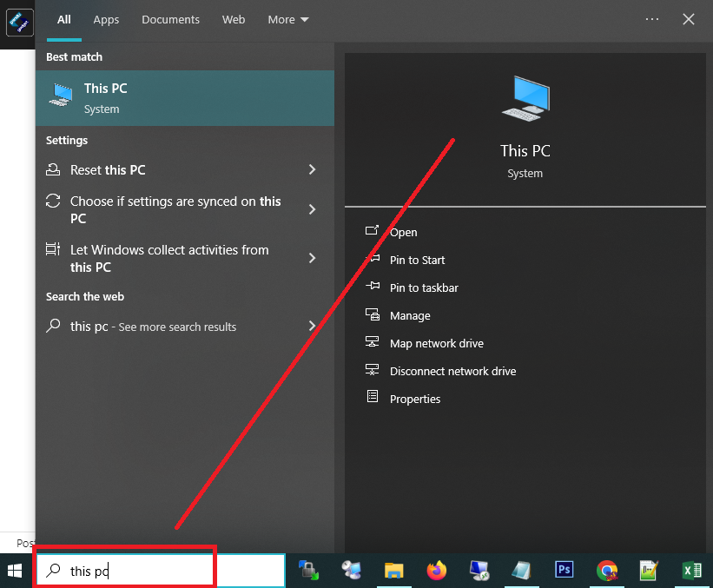Click Disconnect network drive action
Image resolution: width=713 pixels, height=588 pixels.
coord(453,371)
